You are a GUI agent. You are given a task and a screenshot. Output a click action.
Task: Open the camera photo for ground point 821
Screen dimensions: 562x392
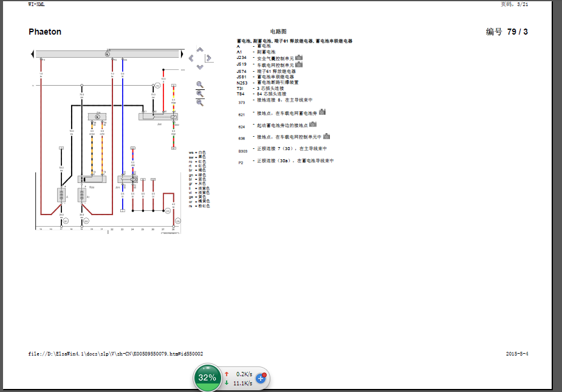(x=322, y=112)
